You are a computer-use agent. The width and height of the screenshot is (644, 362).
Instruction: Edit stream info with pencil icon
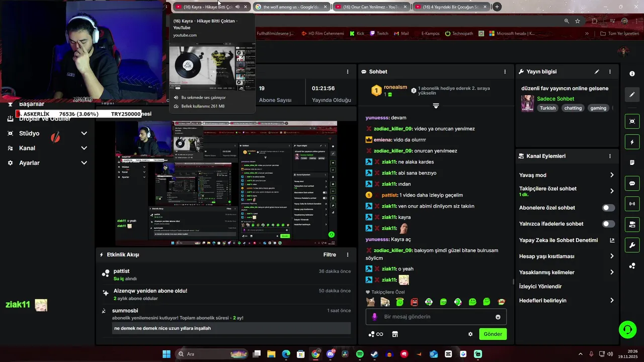pos(597,72)
